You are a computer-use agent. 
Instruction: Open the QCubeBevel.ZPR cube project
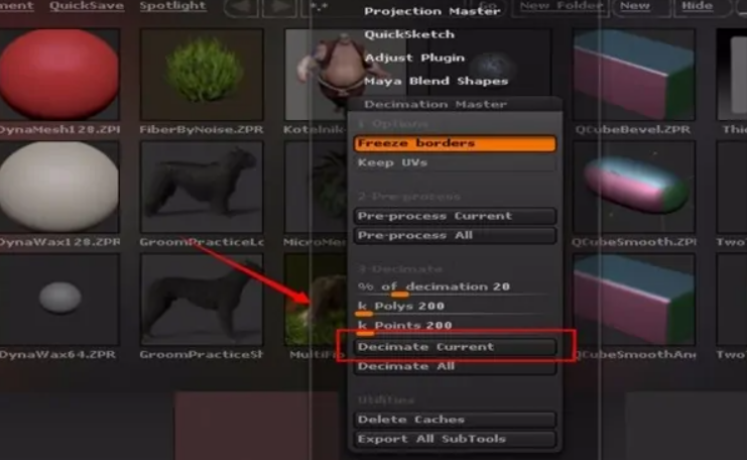click(x=634, y=74)
